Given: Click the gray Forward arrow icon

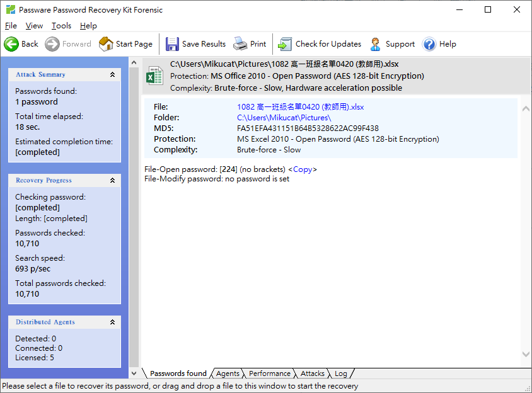Looking at the screenshot, I should point(52,44).
